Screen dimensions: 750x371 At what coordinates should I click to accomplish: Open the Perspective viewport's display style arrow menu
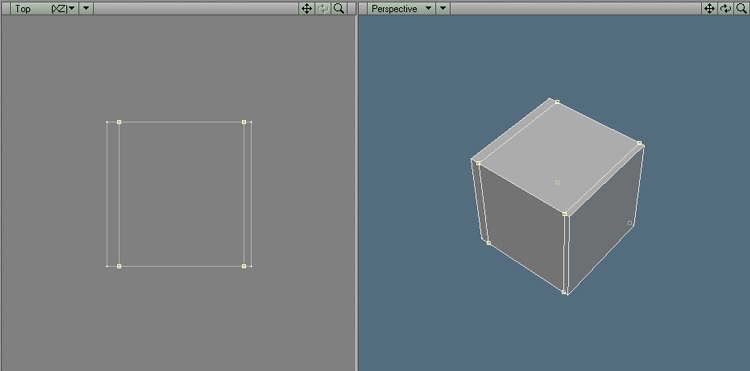pos(443,9)
